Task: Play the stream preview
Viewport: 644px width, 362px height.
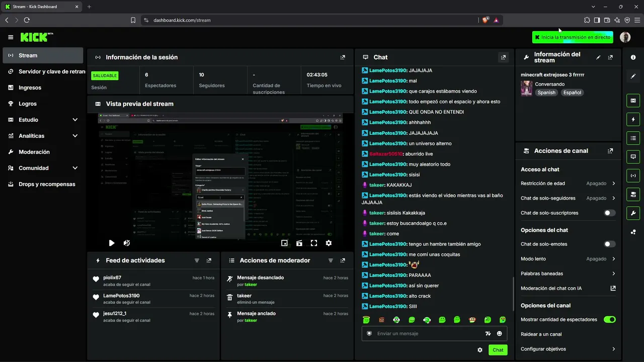Action: 112,243
